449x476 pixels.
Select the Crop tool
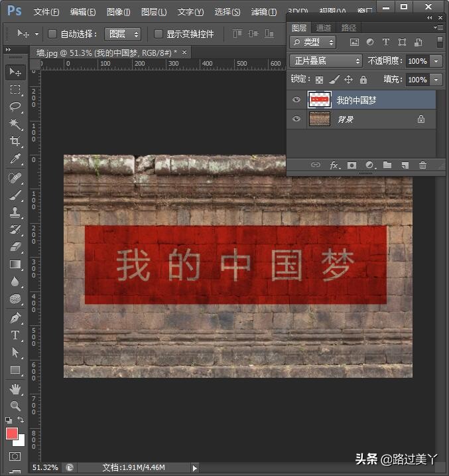15,141
